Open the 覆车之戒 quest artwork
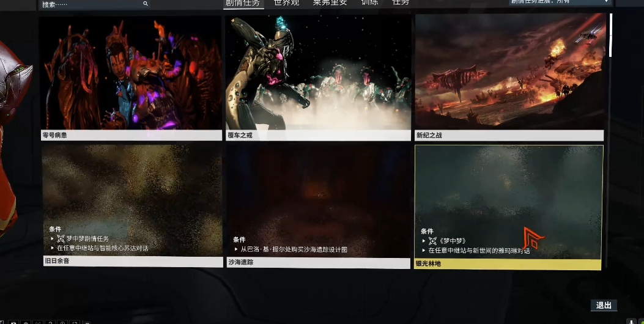 pos(318,72)
